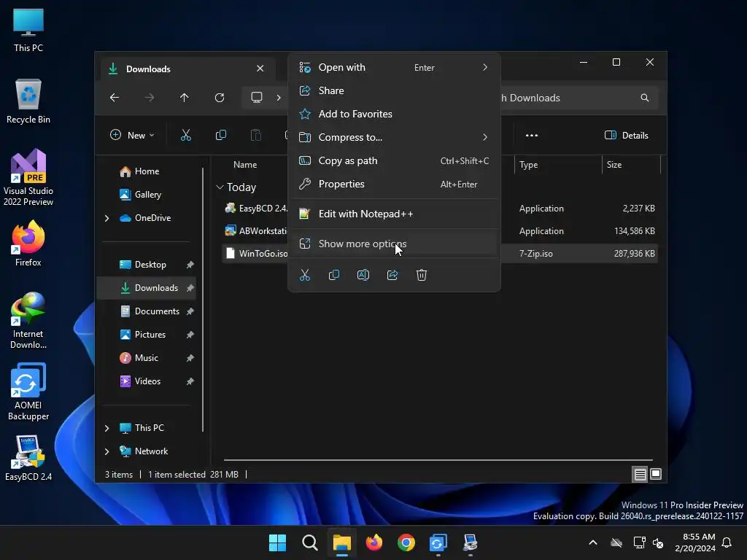Open taskbar Search magnifier
This screenshot has width=747, height=560.
(x=309, y=542)
